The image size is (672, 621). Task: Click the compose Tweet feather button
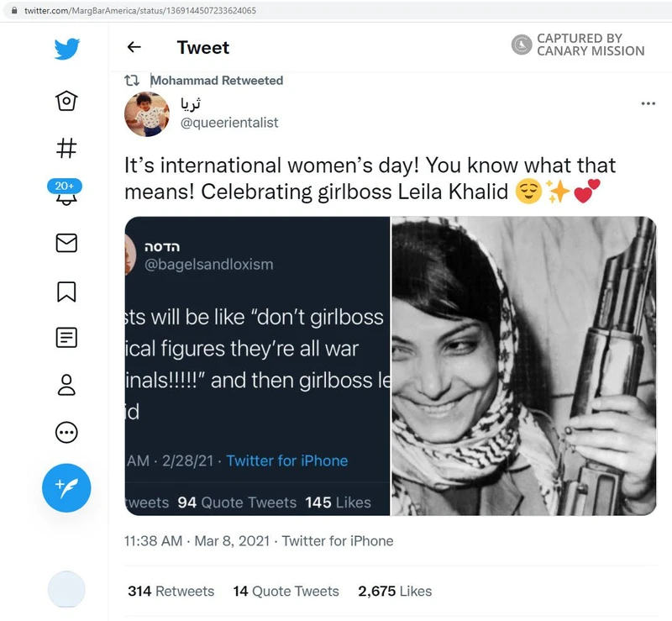(x=66, y=487)
